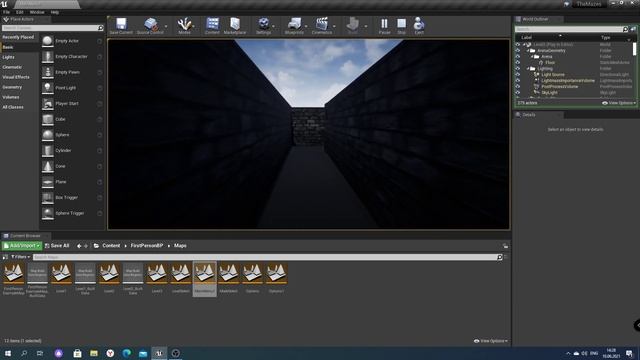Viewport: 640px width, 360px height.
Task: Open the Settings dropdown arrow
Action: pyautogui.click(x=273, y=26)
